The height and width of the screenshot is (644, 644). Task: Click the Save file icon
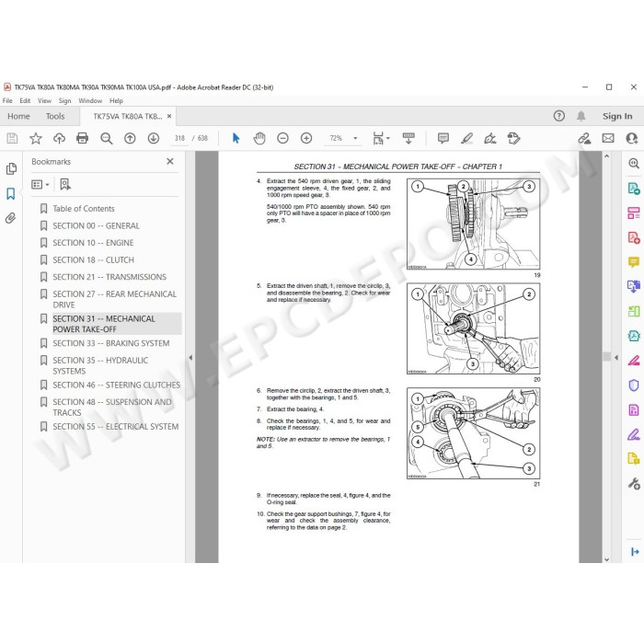click(12, 138)
